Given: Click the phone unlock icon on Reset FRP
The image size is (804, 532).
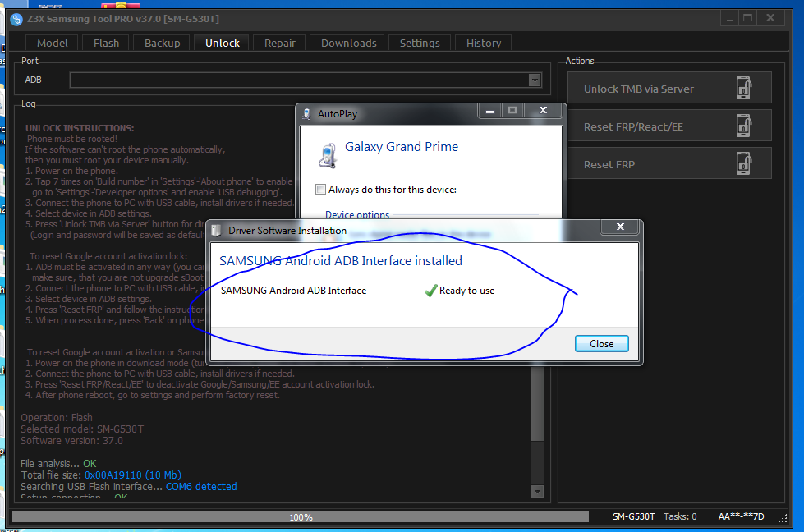Looking at the screenshot, I should click(x=743, y=163).
